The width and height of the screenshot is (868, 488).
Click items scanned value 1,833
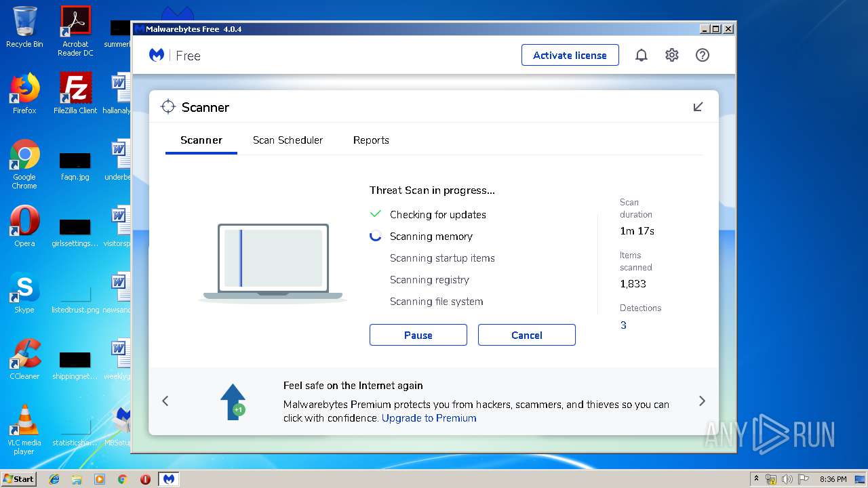633,284
